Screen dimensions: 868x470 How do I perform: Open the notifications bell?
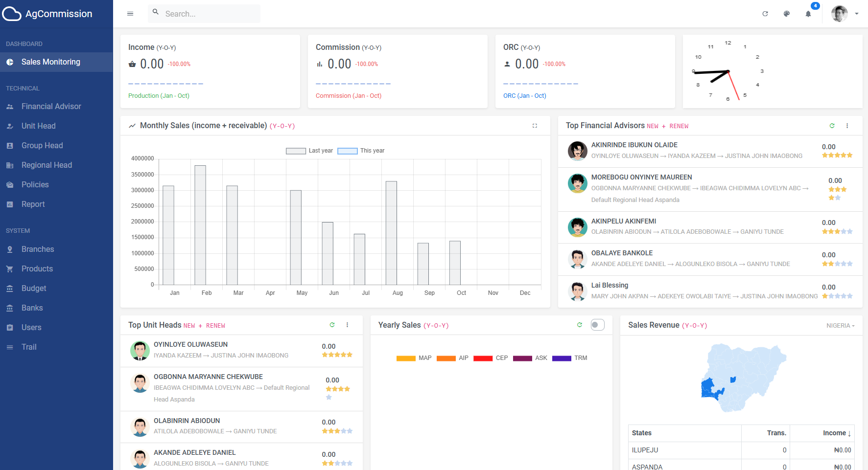(x=808, y=14)
